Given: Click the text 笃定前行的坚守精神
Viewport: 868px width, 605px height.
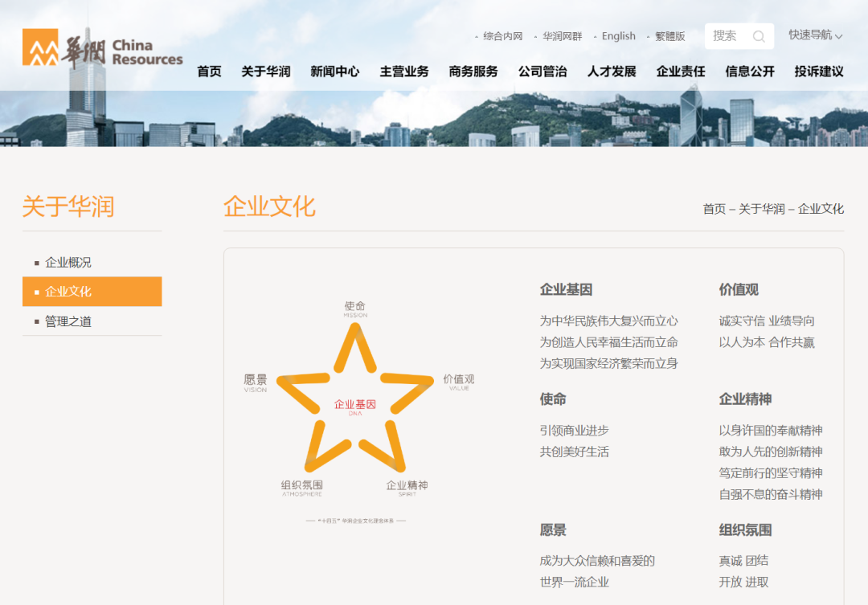Looking at the screenshot, I should coord(771,473).
